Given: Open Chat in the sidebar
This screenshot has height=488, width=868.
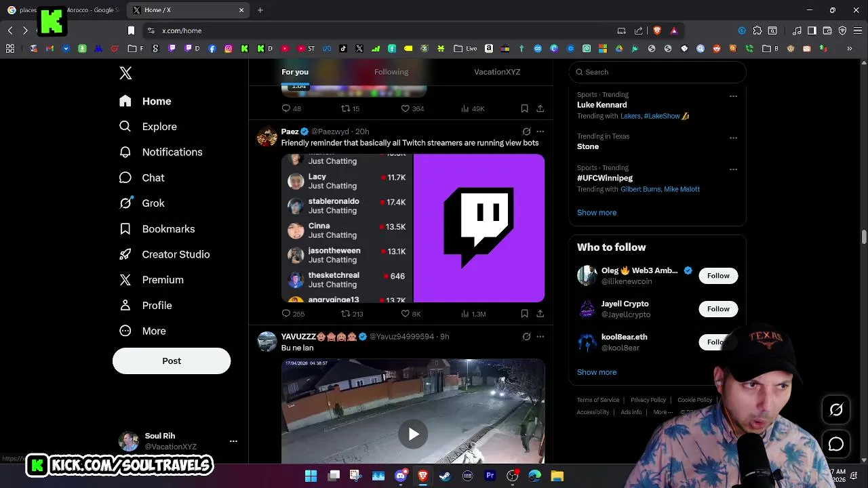Looking at the screenshot, I should (x=142, y=178).
